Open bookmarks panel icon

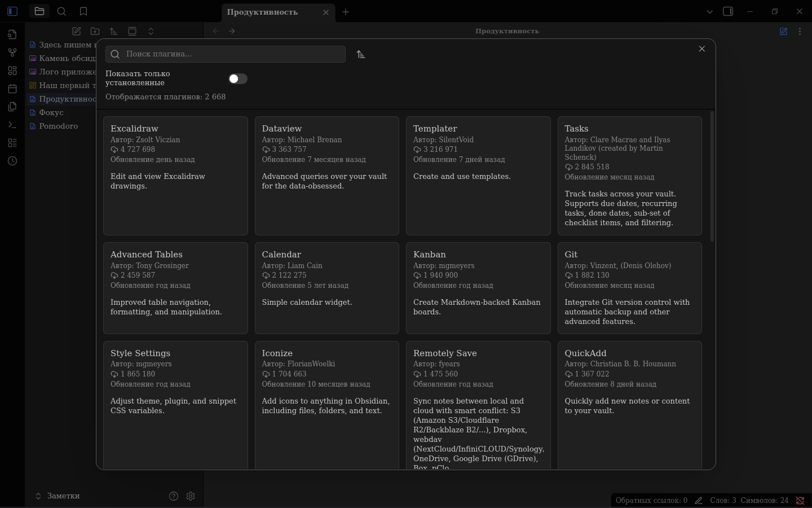point(83,11)
